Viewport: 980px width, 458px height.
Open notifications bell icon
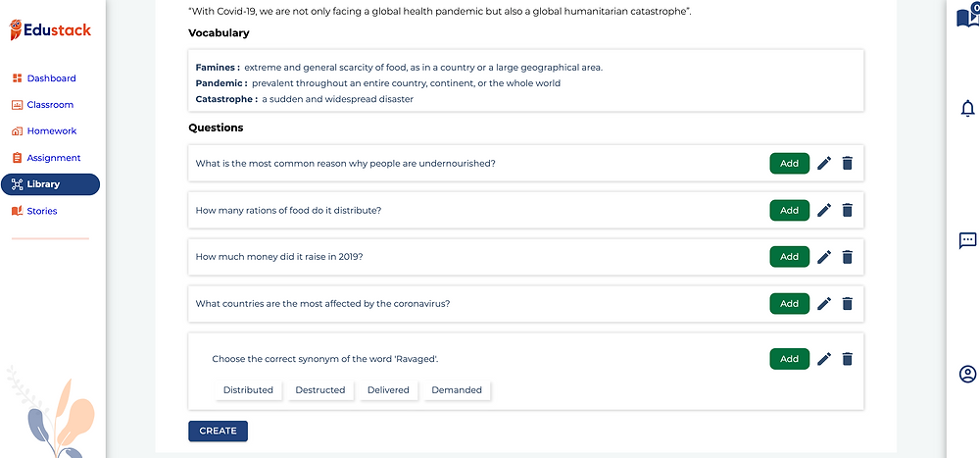pyautogui.click(x=967, y=108)
